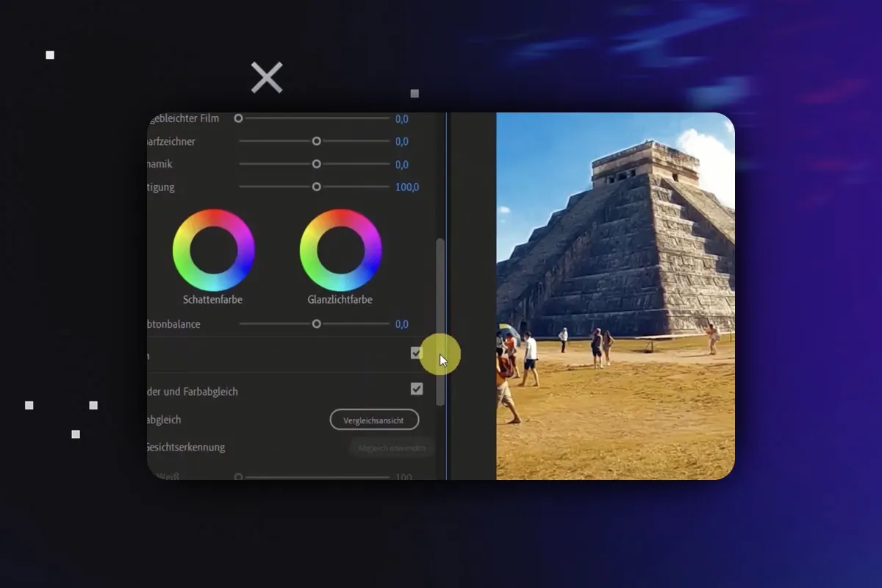Screen dimensions: 882x588
Task: Click the 0,0 value of 'gebleichter Film'
Action: tap(402, 118)
